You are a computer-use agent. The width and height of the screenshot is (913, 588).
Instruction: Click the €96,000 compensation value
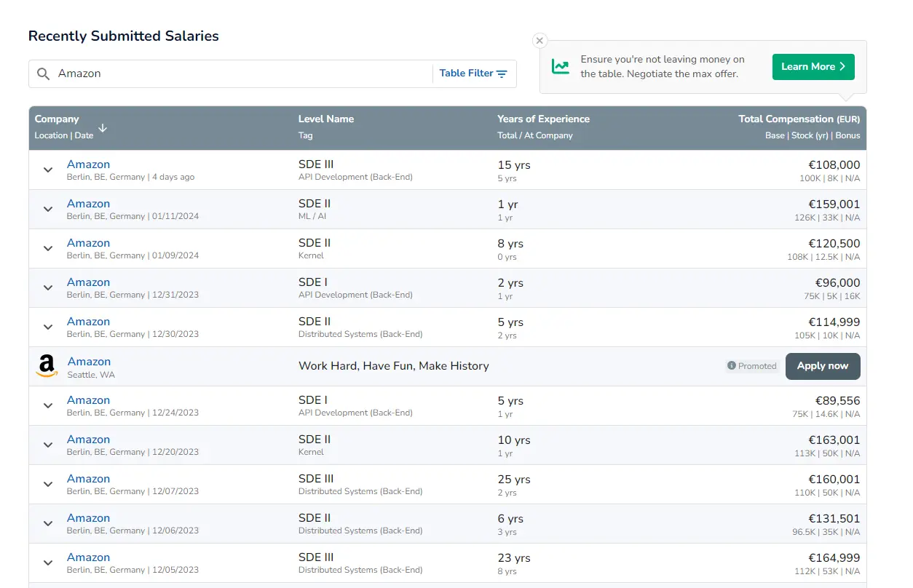pyautogui.click(x=837, y=283)
